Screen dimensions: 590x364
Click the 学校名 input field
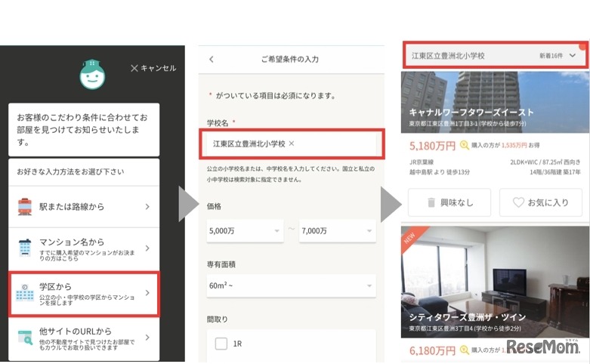coord(292,143)
